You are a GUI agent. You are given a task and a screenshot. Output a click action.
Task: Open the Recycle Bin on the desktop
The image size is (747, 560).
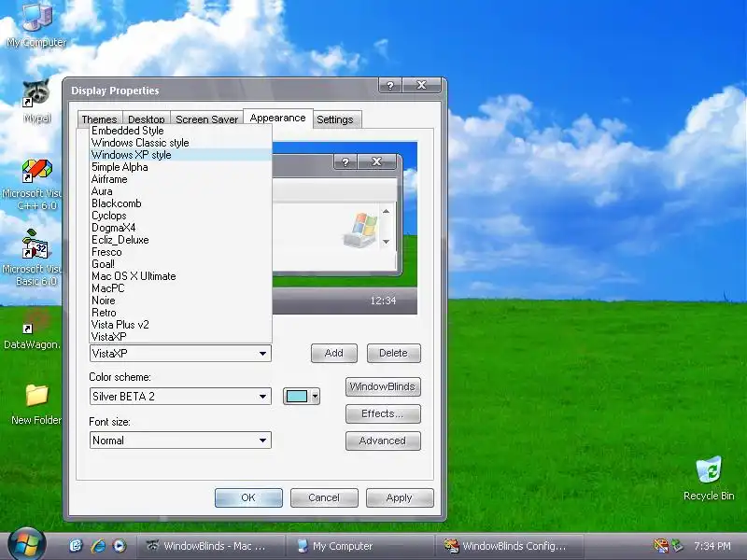coord(709,478)
